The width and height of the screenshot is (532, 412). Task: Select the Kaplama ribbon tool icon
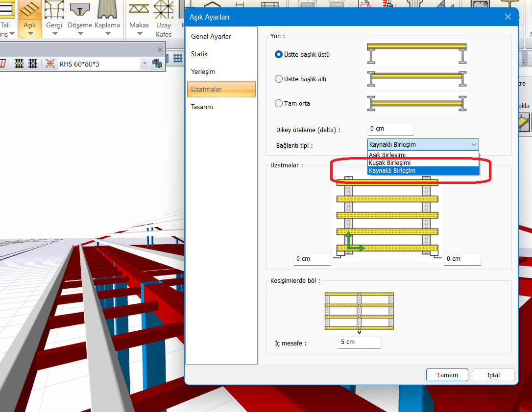107,9
